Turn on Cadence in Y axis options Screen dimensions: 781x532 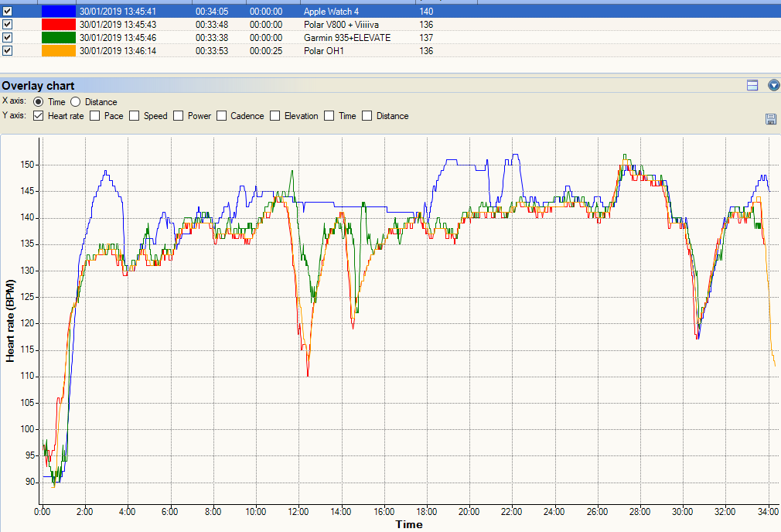click(x=222, y=116)
